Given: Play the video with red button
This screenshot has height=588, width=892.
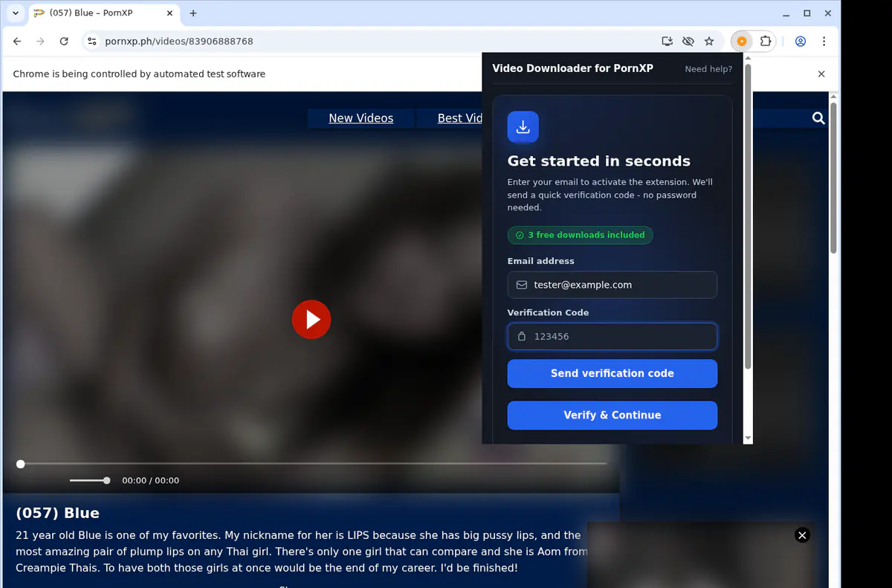Looking at the screenshot, I should pos(311,320).
